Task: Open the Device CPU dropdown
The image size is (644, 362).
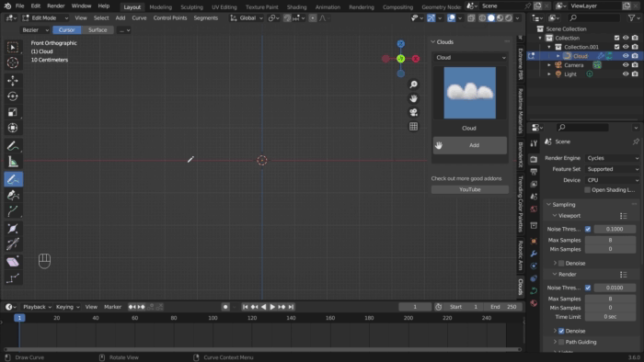Action: (x=613, y=180)
